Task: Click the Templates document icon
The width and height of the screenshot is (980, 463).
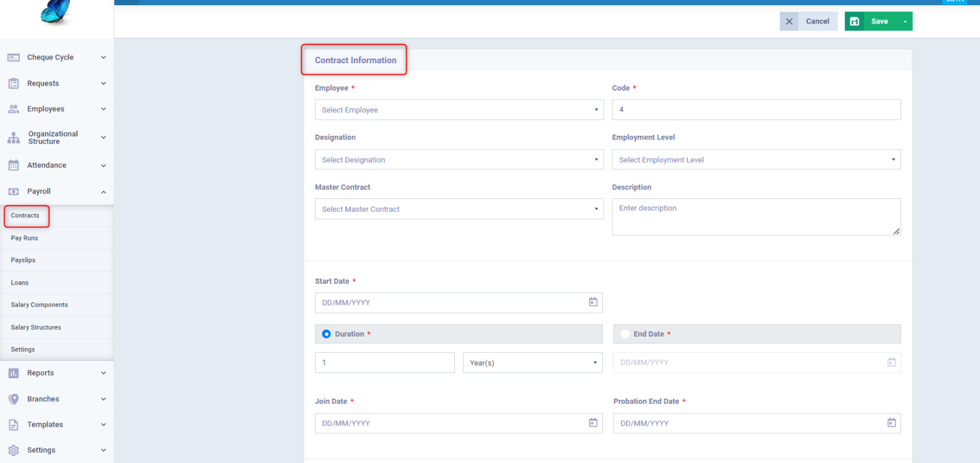Action: coord(13,425)
